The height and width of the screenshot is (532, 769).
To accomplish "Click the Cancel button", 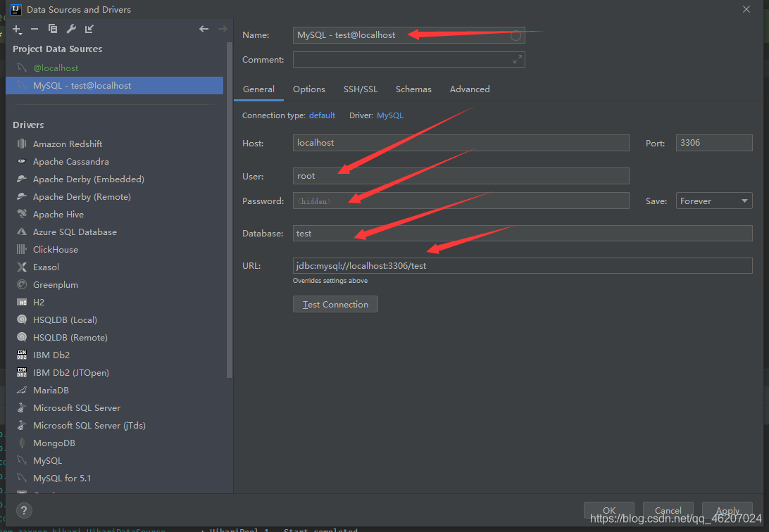I will point(668,510).
